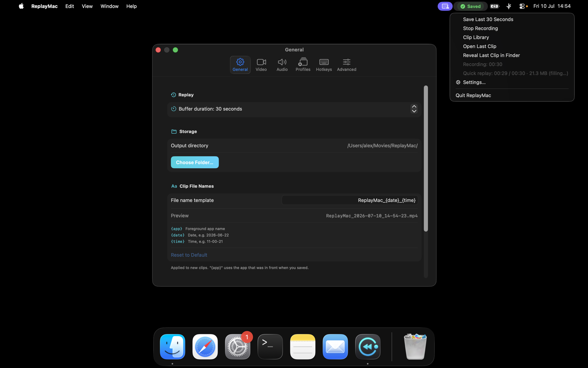Open the General settings tab
The height and width of the screenshot is (368, 588).
pos(240,65)
